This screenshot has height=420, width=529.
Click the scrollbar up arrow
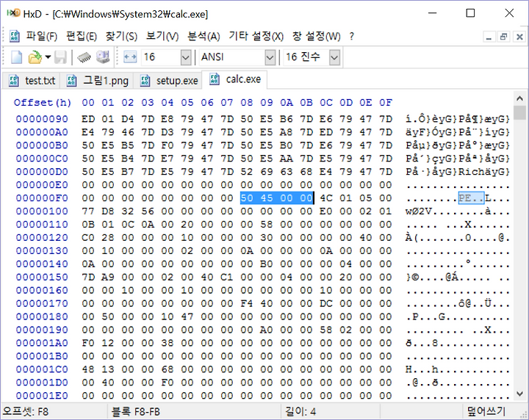point(520,98)
